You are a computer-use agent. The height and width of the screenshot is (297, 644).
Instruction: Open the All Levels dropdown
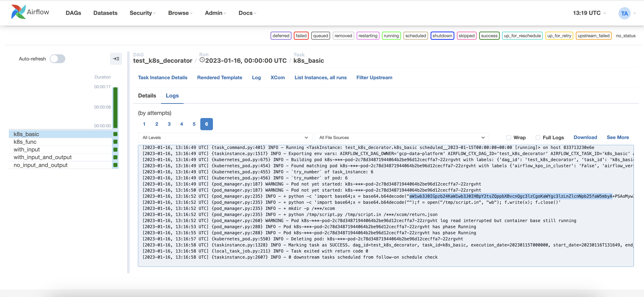(225, 138)
